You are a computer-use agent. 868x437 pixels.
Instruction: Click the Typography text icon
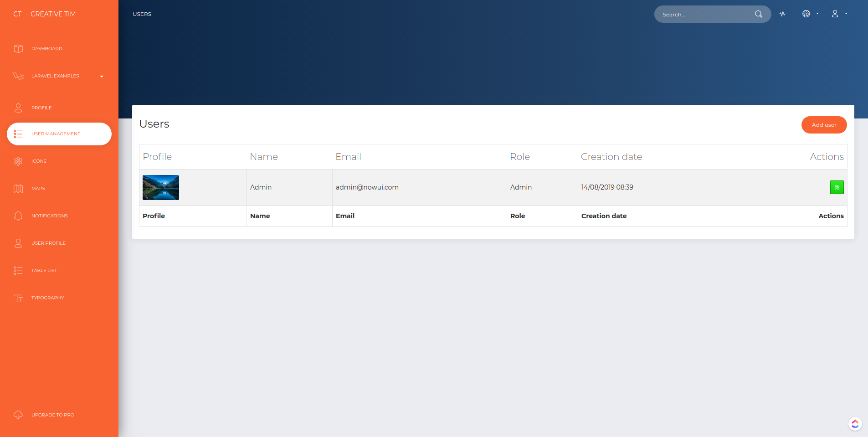[18, 298]
